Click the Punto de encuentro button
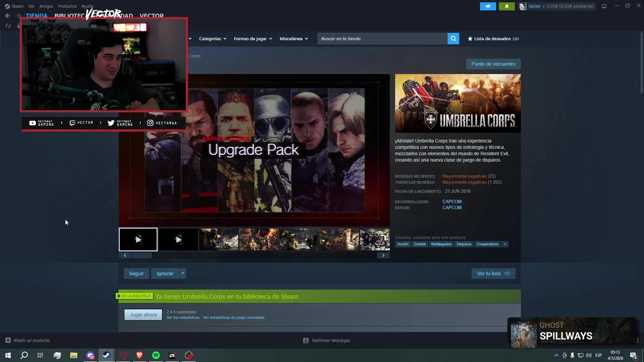The height and width of the screenshot is (362, 644). (x=494, y=64)
